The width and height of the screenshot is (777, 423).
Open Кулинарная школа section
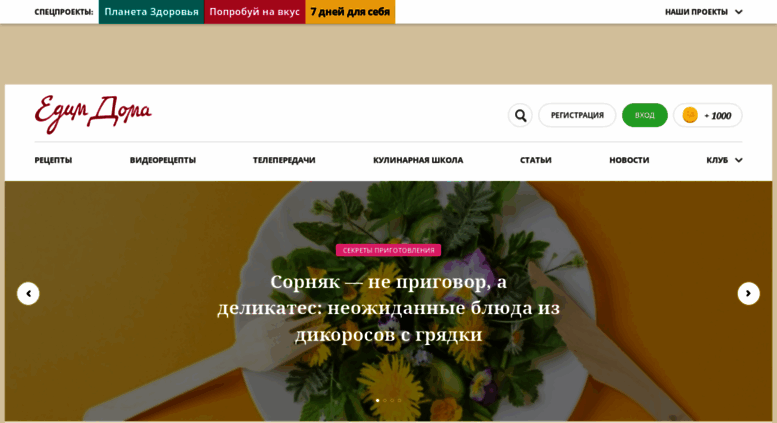coord(418,160)
